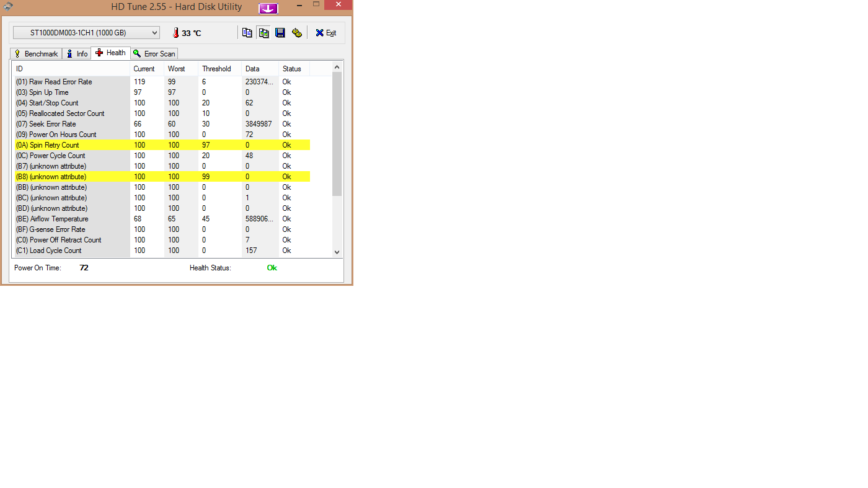Click the purple download arrow button
868x488 pixels.
(268, 8)
